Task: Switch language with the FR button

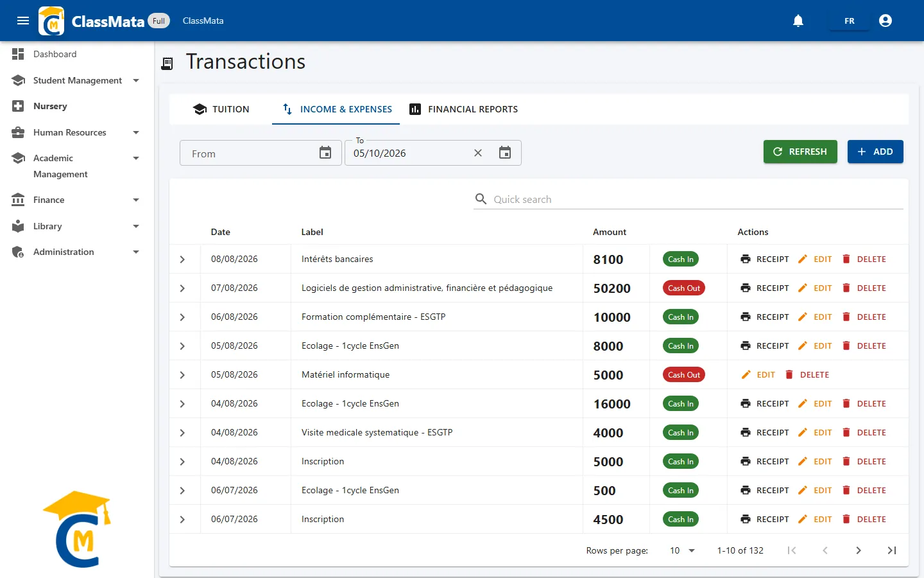Action: coord(850,21)
